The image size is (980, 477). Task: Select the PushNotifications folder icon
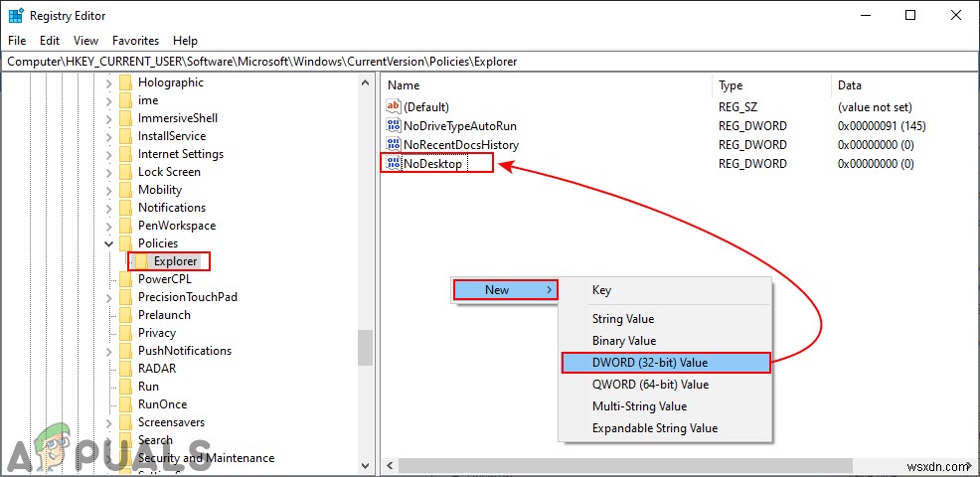[125, 351]
